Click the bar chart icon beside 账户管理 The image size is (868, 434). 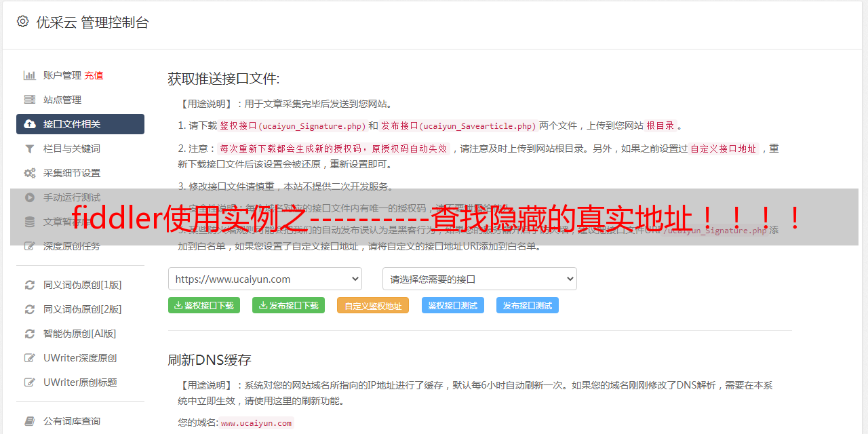pyautogui.click(x=30, y=75)
